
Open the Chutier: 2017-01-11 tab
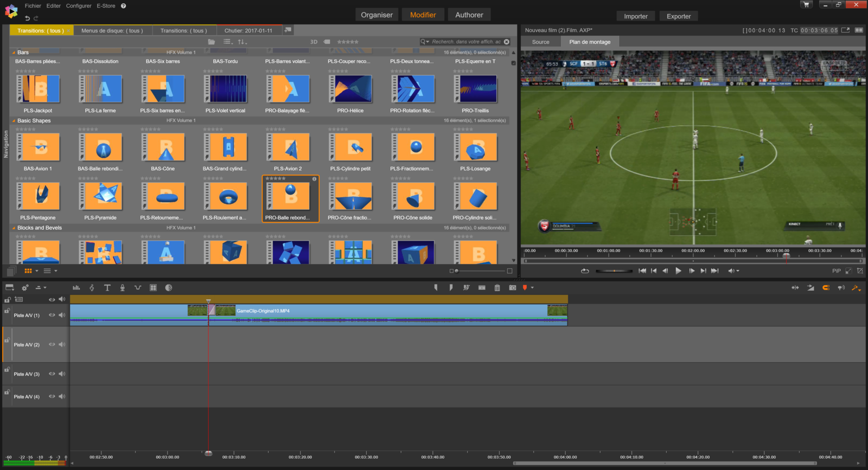[x=248, y=30]
